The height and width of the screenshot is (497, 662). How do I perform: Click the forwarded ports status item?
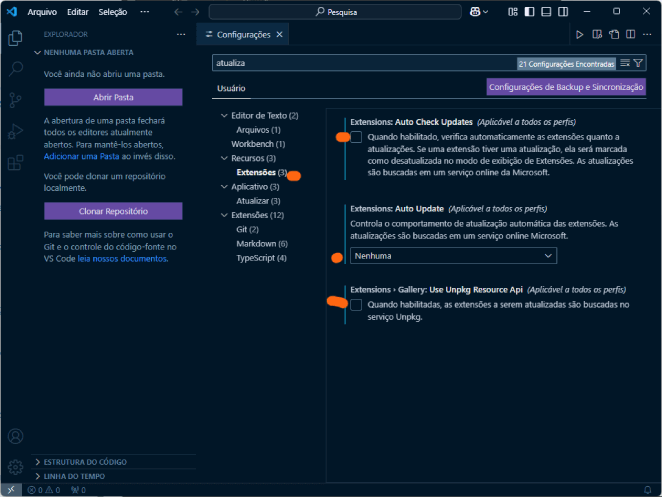[79, 490]
